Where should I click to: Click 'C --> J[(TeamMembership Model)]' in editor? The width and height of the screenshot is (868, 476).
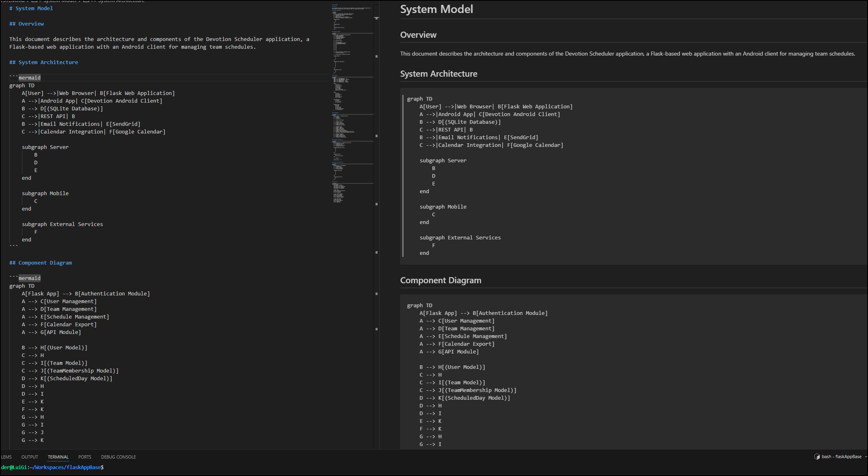[70, 370]
